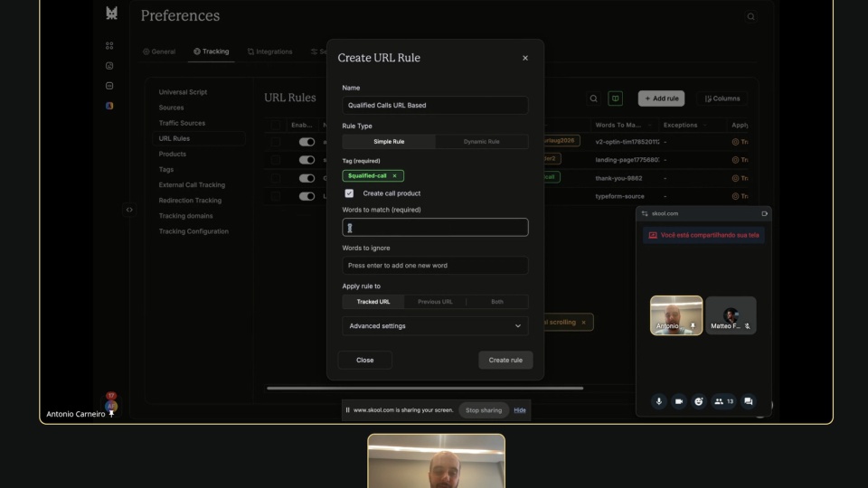Click the app logo in the sidebar
This screenshot has height=488, width=868.
(x=111, y=14)
